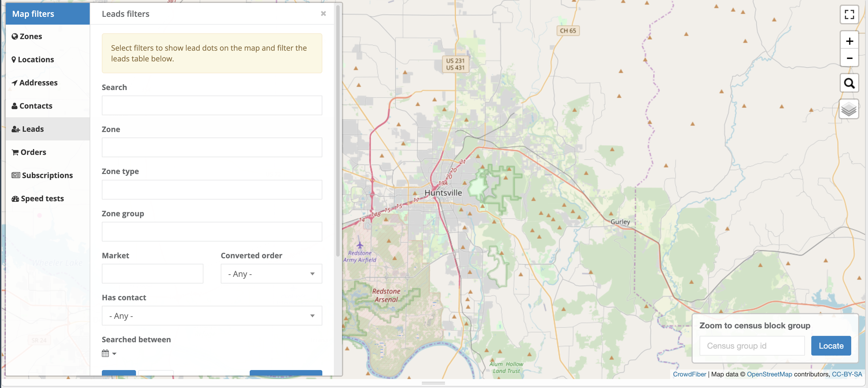Open the map search magnifier
This screenshot has width=868, height=388.
coord(849,83)
